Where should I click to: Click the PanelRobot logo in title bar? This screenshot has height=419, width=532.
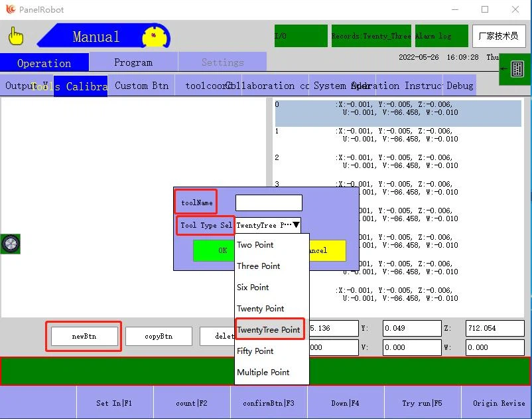(10, 9)
